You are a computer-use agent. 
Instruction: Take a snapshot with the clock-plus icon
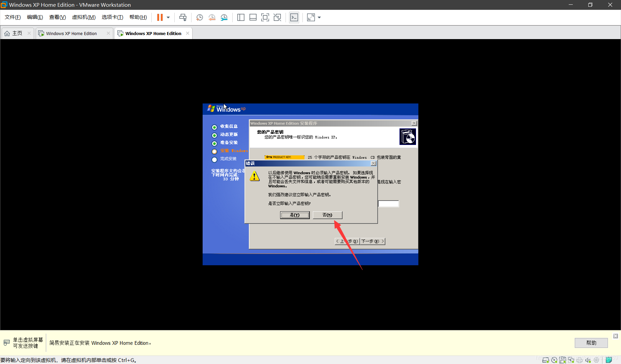tap(200, 17)
